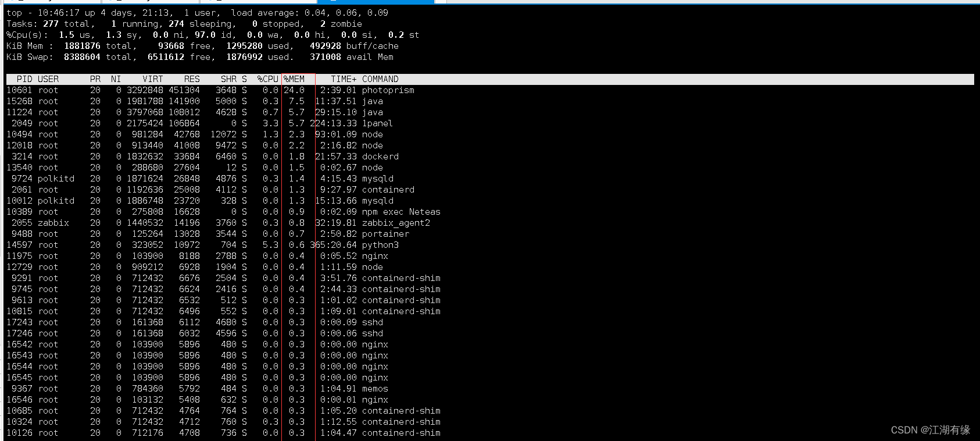
Task: Select PID 9724 in the process list
Action: [x=22, y=179]
